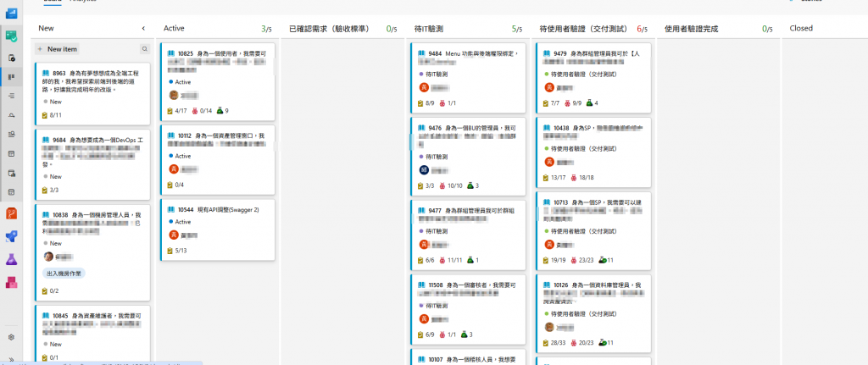Screen dimensions: 868x365
Task: Change the New state on card 8963
Action: pyautogui.click(x=53, y=102)
